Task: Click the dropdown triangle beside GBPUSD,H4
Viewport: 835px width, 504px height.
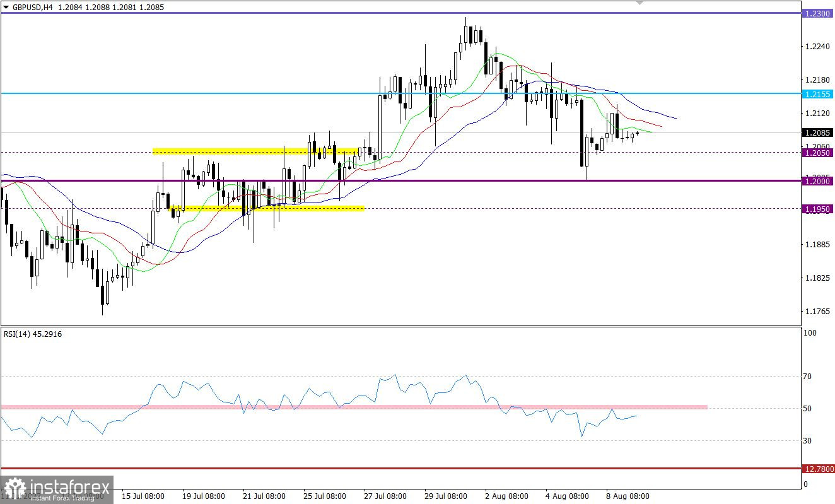Action: [6, 6]
